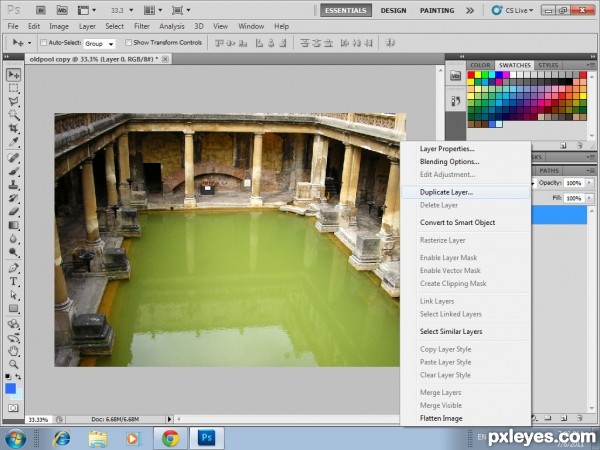Select the Blur tool
Viewport: 600px width, 450px height.
click(13, 238)
